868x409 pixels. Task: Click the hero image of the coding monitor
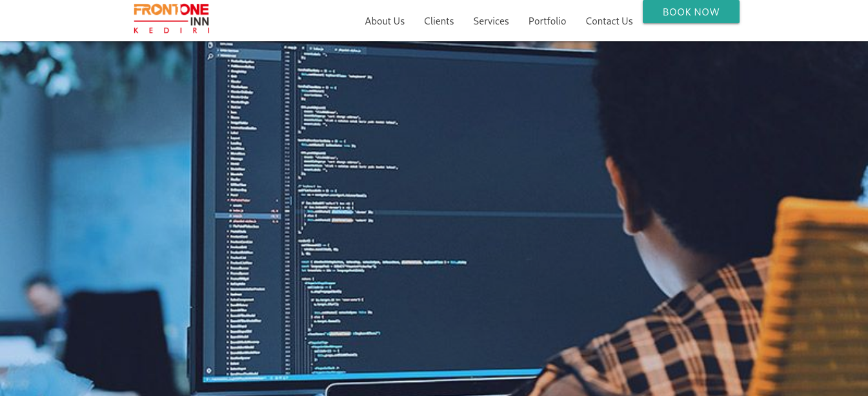pyautogui.click(x=434, y=219)
